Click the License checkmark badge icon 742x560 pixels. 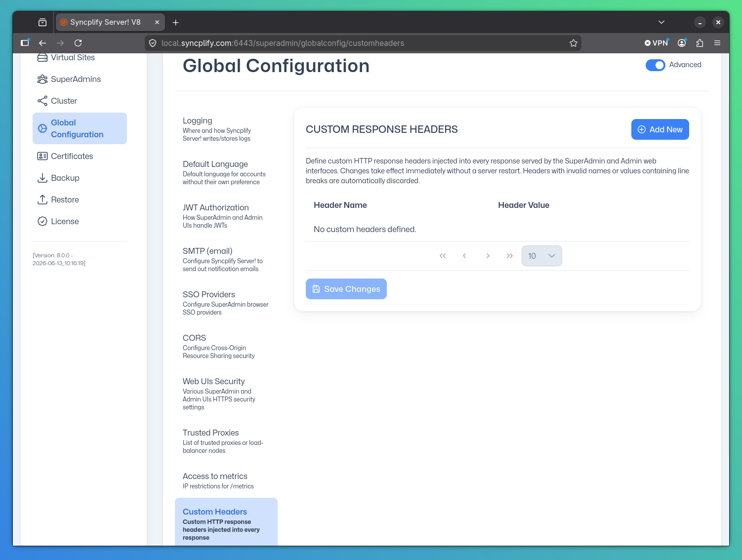tap(42, 221)
